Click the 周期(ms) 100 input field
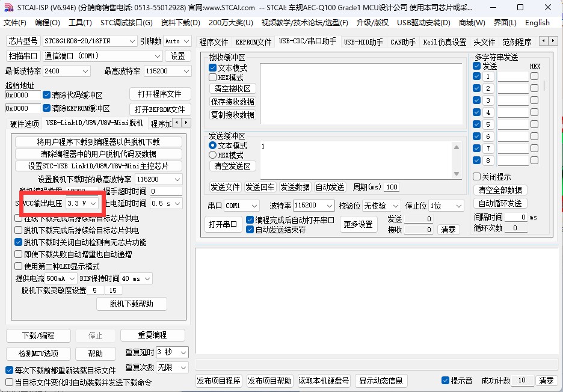Viewport: 563px width, 392px height. point(392,187)
